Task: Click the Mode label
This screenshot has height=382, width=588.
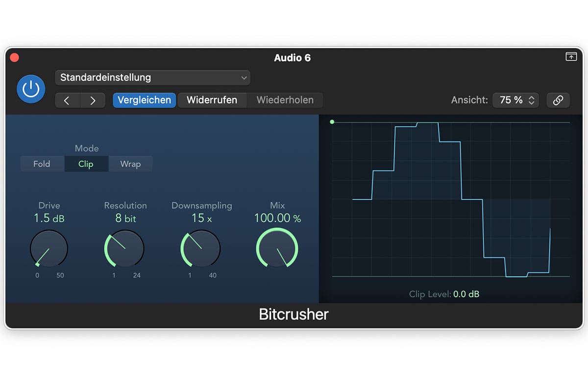Action: pyautogui.click(x=87, y=148)
